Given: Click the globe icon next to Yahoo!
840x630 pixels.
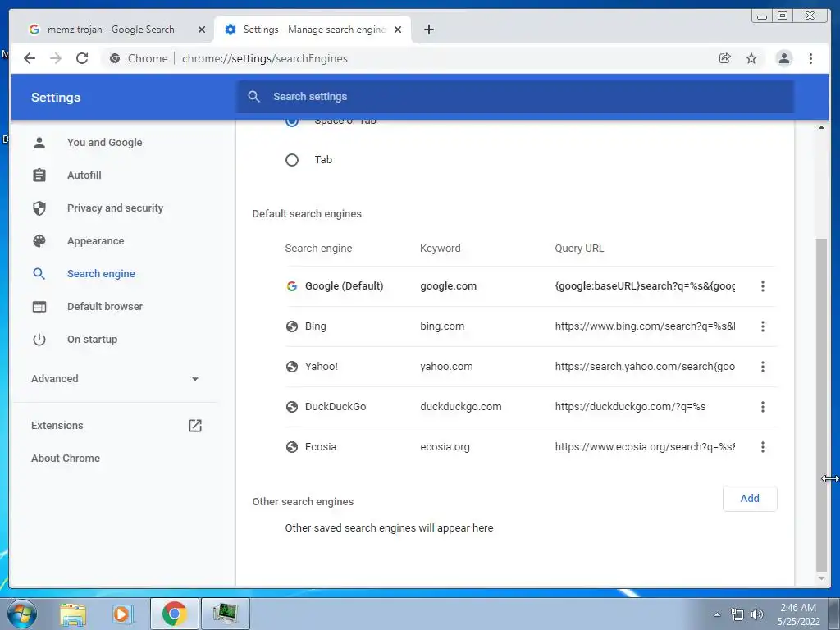Looking at the screenshot, I should click(292, 367).
